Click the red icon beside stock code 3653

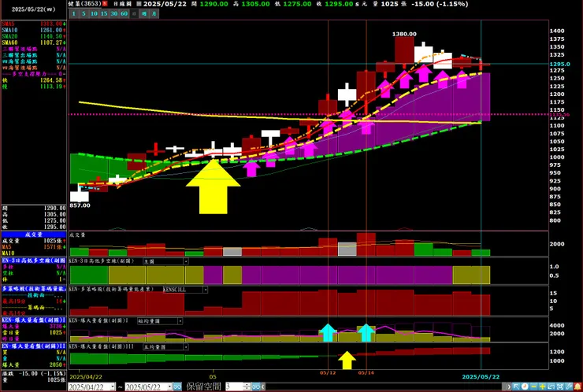coord(105,4)
